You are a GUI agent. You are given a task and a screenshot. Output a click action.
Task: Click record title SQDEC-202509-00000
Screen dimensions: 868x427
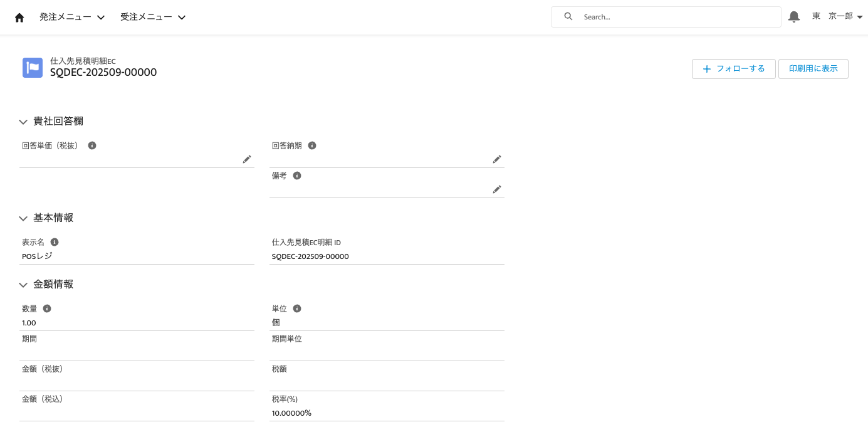(x=103, y=72)
